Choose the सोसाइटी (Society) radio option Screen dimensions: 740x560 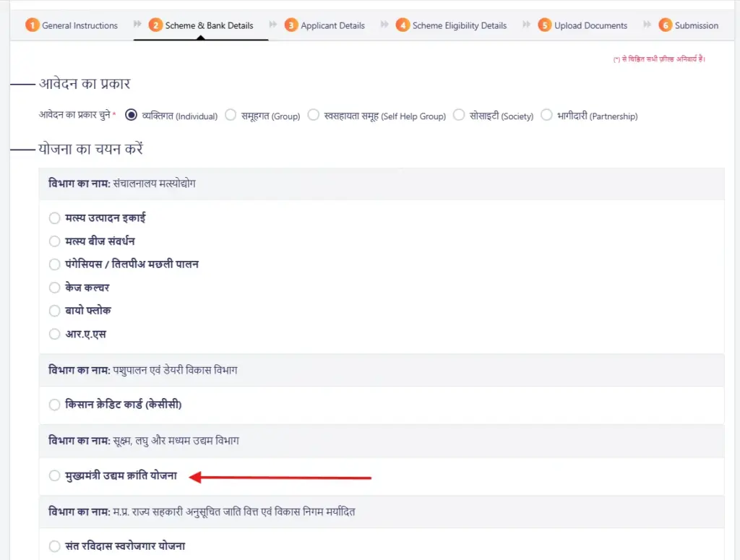[x=459, y=115]
